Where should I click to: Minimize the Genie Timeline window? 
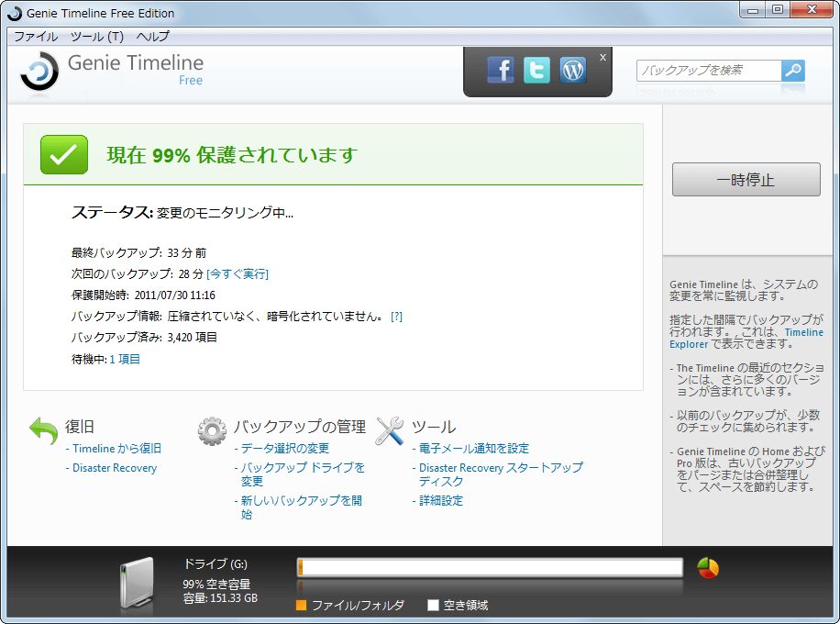(x=753, y=10)
